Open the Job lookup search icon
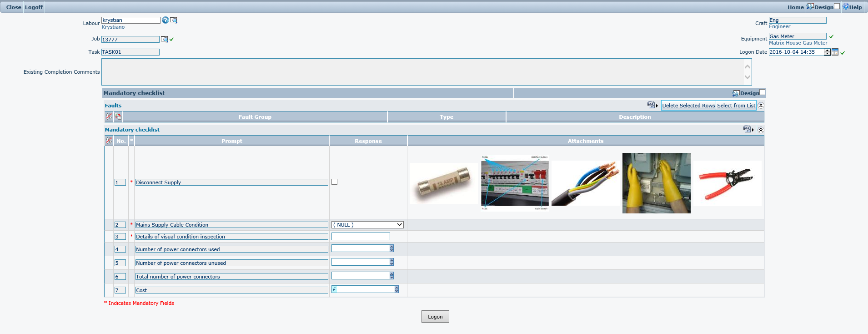This screenshot has height=334, width=868. tap(164, 40)
